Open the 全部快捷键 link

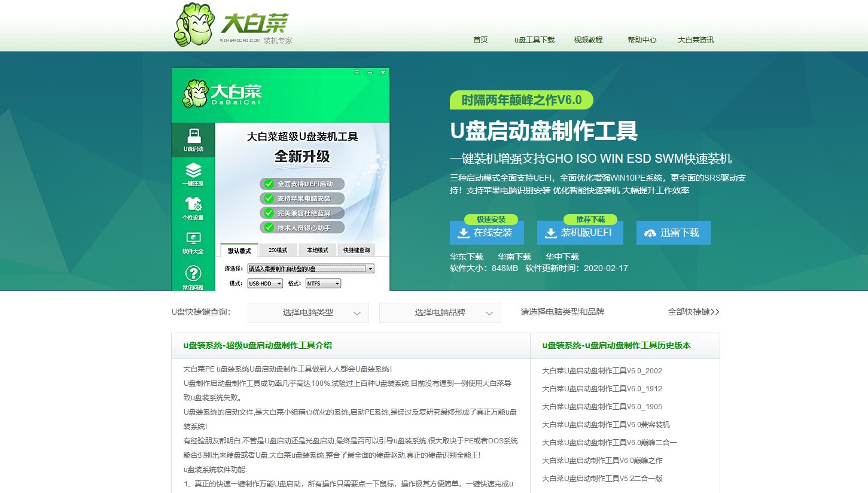pos(693,312)
